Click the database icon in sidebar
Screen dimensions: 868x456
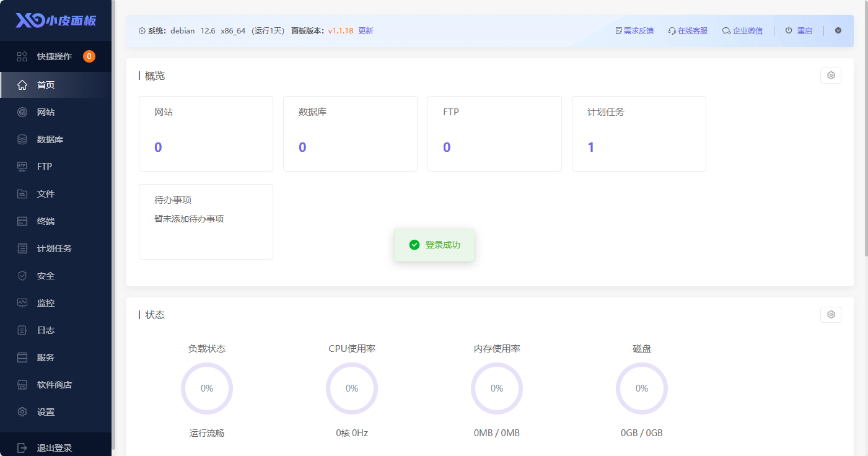click(22, 139)
